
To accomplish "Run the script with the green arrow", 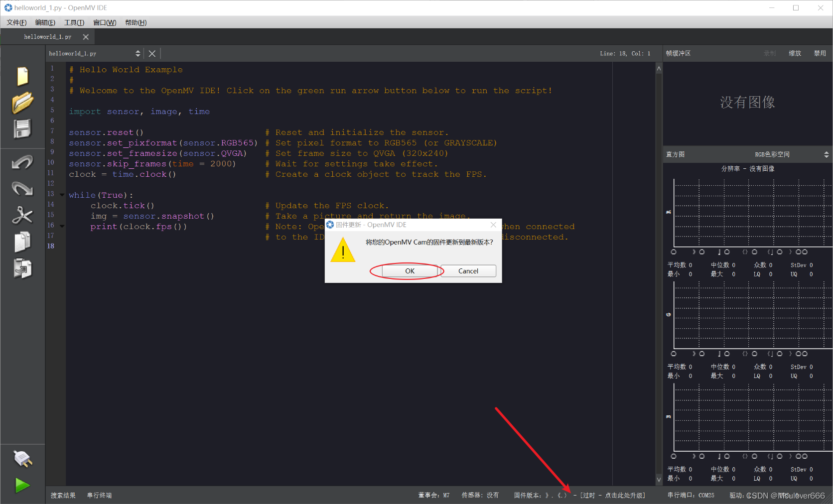I will click(x=22, y=485).
